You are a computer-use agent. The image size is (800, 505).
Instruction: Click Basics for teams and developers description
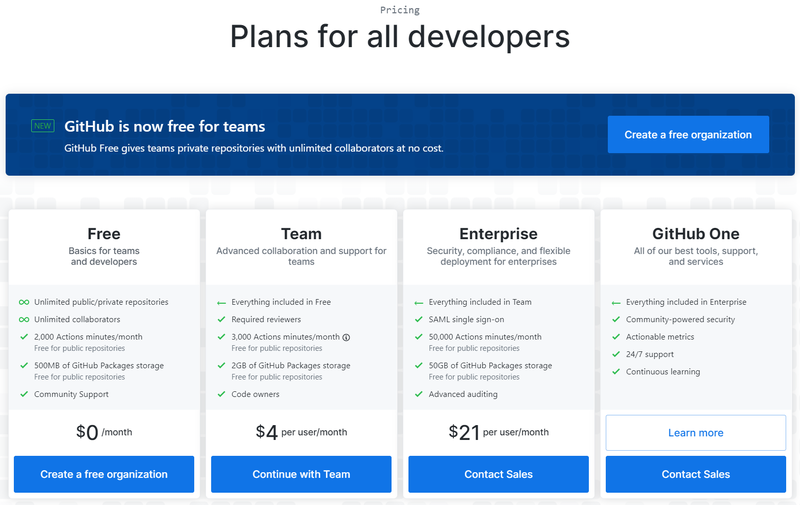coord(104,256)
